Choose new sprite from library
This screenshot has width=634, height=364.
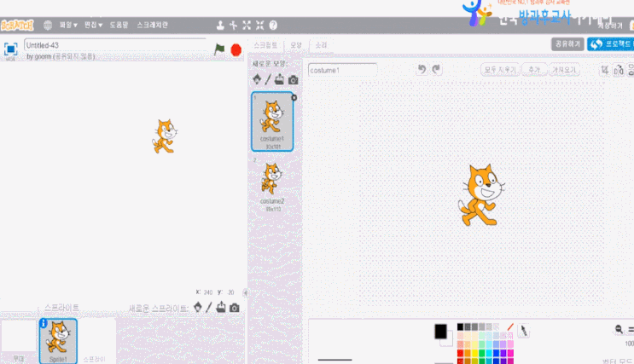coord(198,308)
